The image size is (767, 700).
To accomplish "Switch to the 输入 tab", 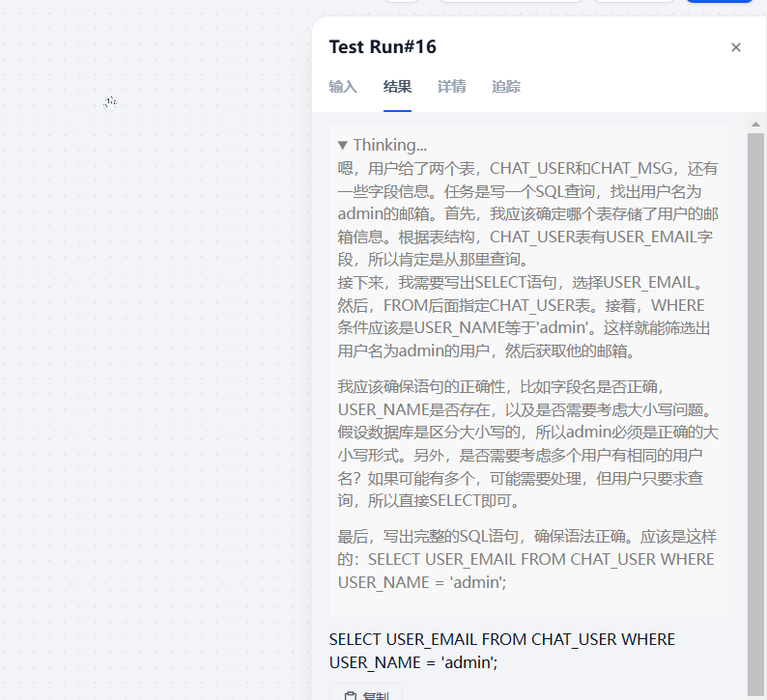I will (343, 87).
